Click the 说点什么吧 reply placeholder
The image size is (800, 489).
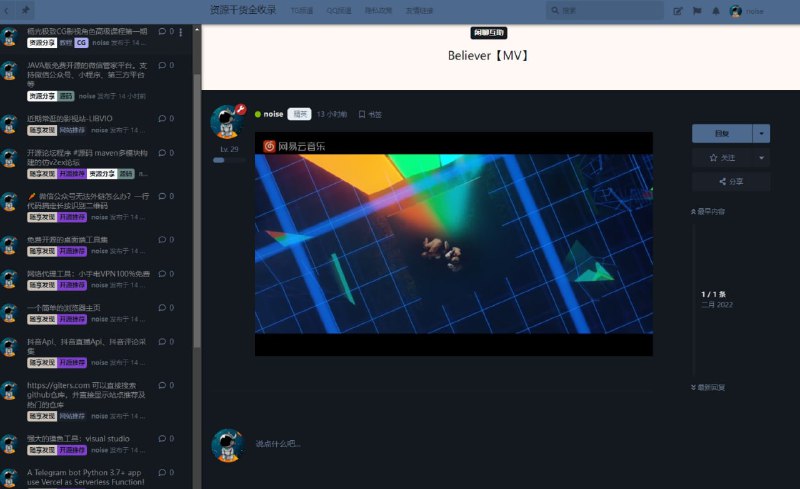(x=278, y=444)
